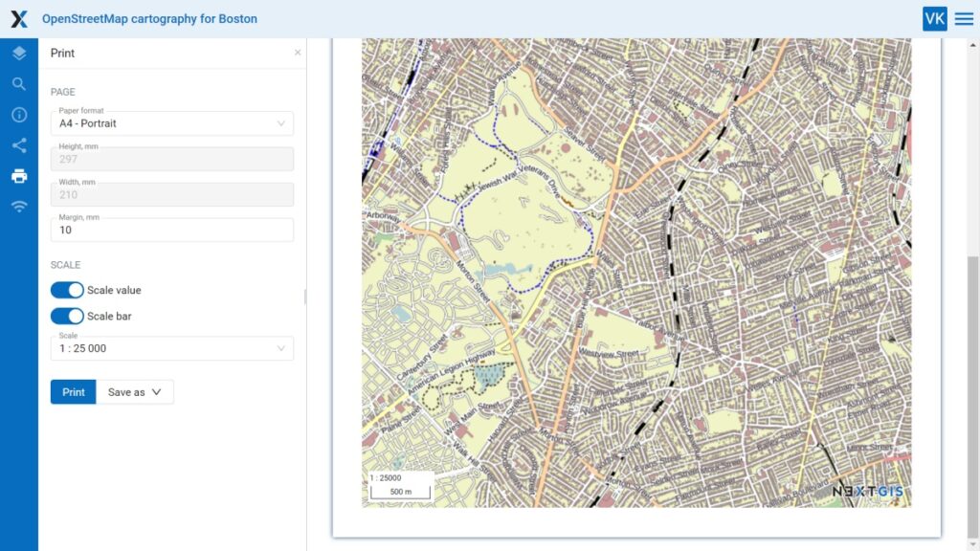Image resolution: width=980 pixels, height=551 pixels.
Task: Open the Search panel magnifier icon
Action: (x=19, y=84)
